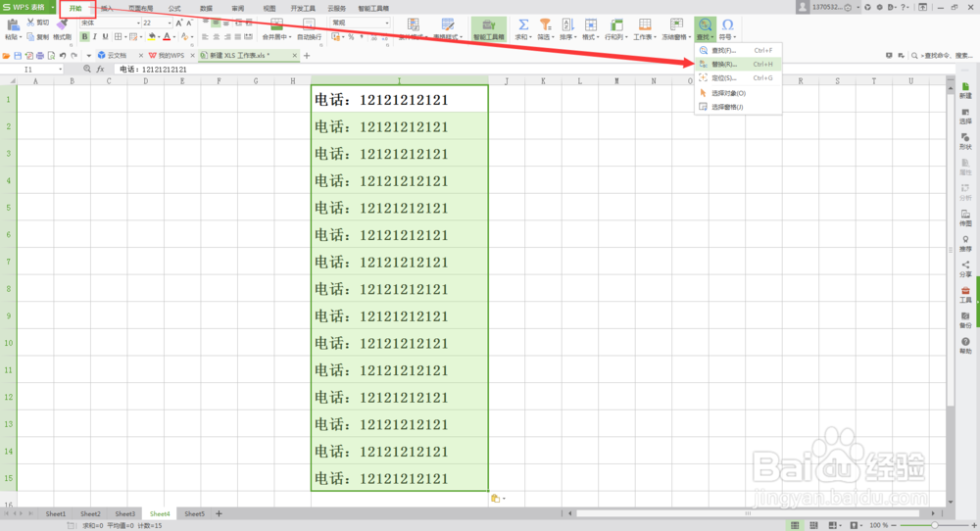Click the freeze panes (冻结窗格) icon
The width and height of the screenshot is (980, 531).
676,24
